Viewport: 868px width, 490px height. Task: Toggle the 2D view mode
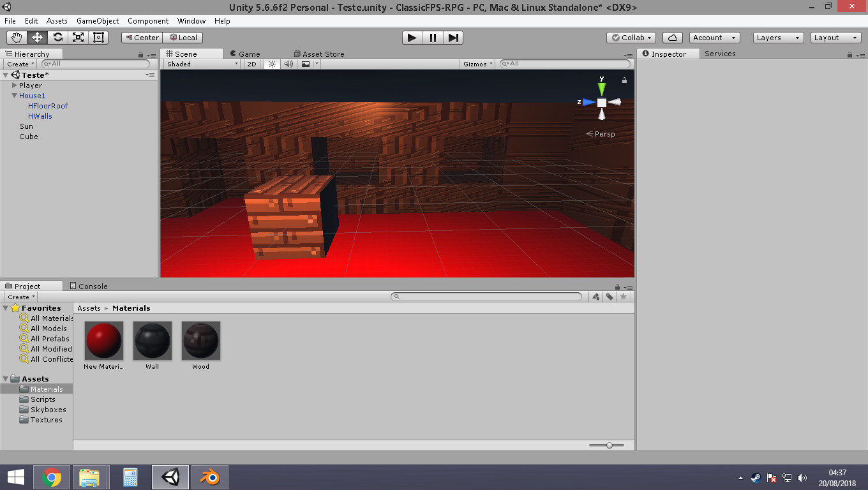251,64
